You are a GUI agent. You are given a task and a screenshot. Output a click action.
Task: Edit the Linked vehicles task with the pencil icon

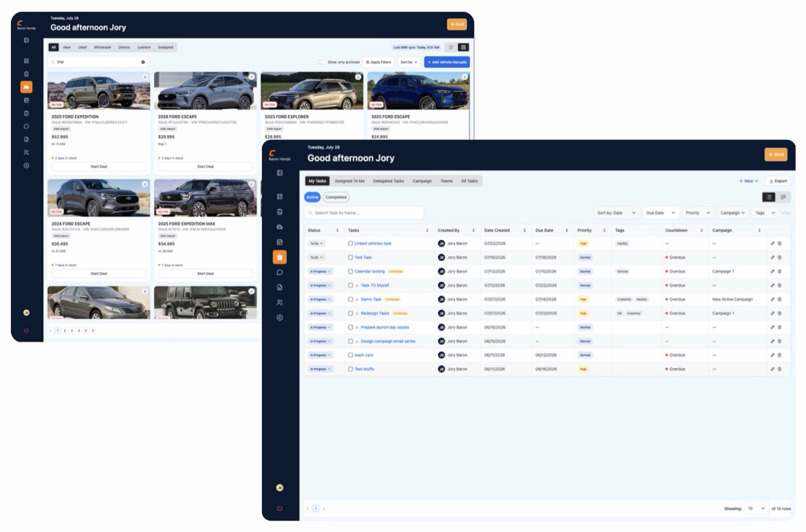pos(772,244)
